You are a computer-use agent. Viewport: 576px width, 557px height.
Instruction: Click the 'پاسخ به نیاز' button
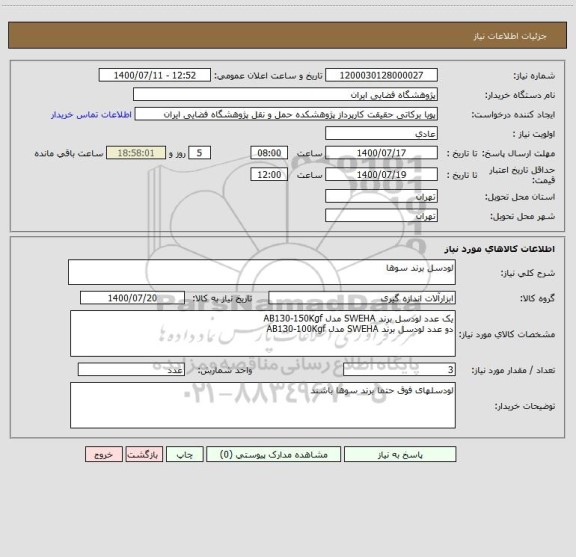400,454
